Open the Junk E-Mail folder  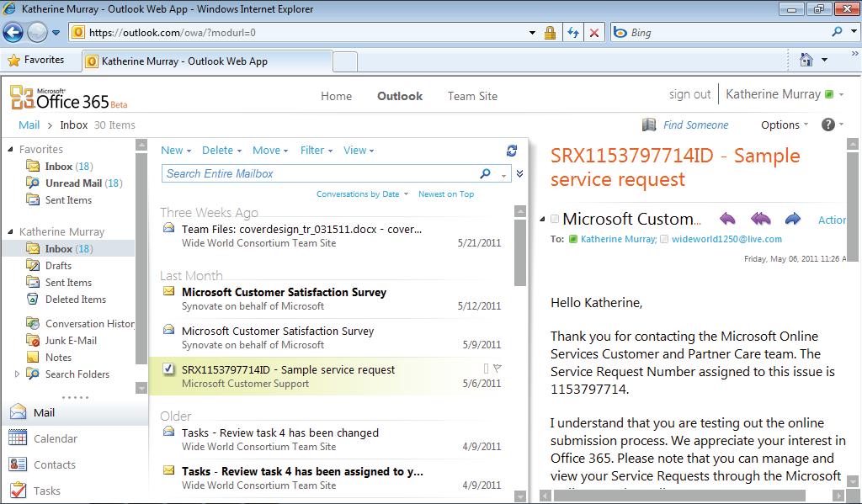point(71,340)
